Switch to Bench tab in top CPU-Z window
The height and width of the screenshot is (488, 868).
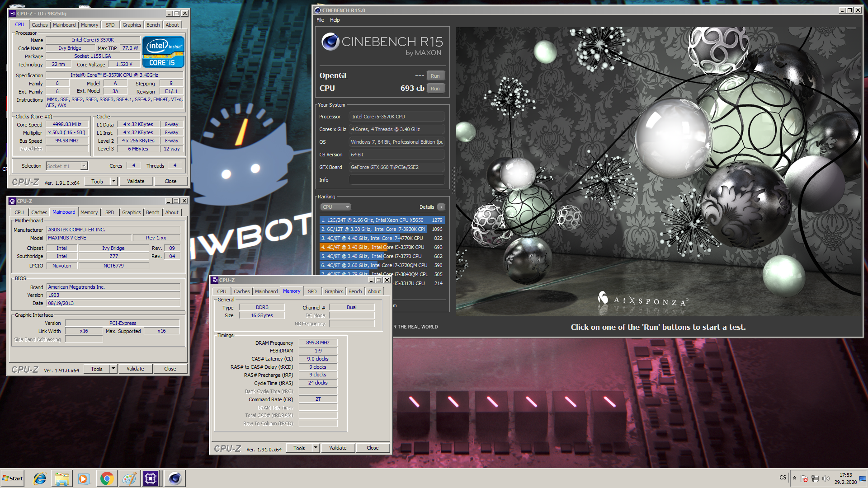(153, 25)
